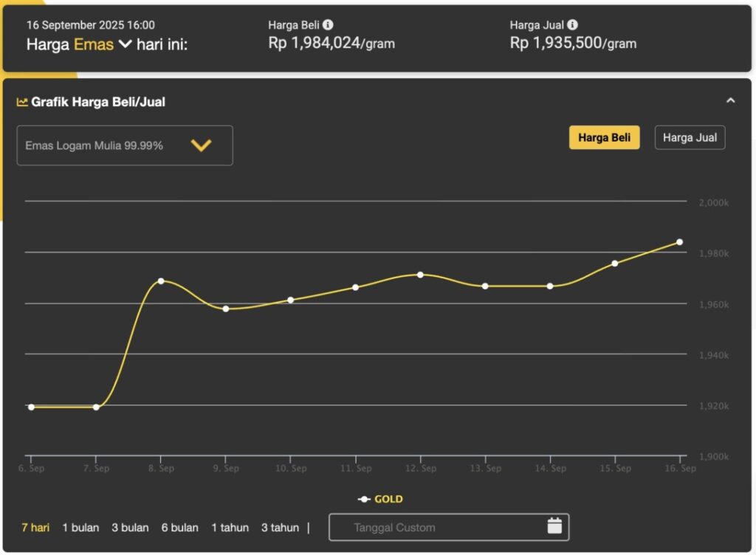Viewport: 756px width, 555px height.
Task: Click the Harga Beli info icon
Action: [x=328, y=25]
